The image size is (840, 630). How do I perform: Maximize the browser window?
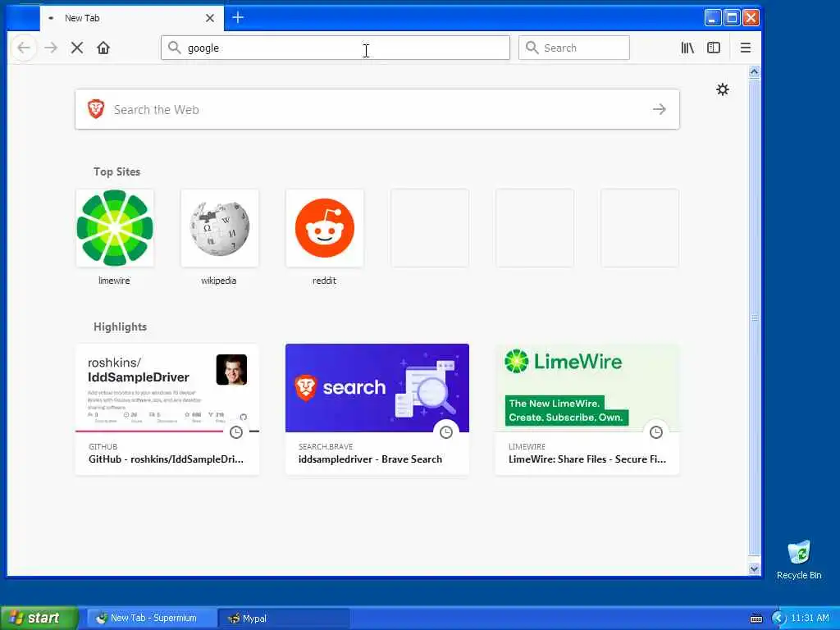pyautogui.click(x=731, y=18)
